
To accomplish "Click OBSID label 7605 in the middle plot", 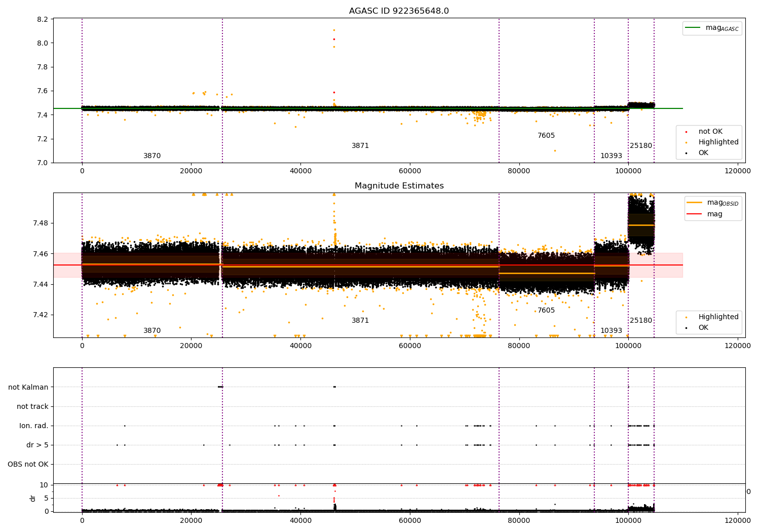I will (x=546, y=311).
